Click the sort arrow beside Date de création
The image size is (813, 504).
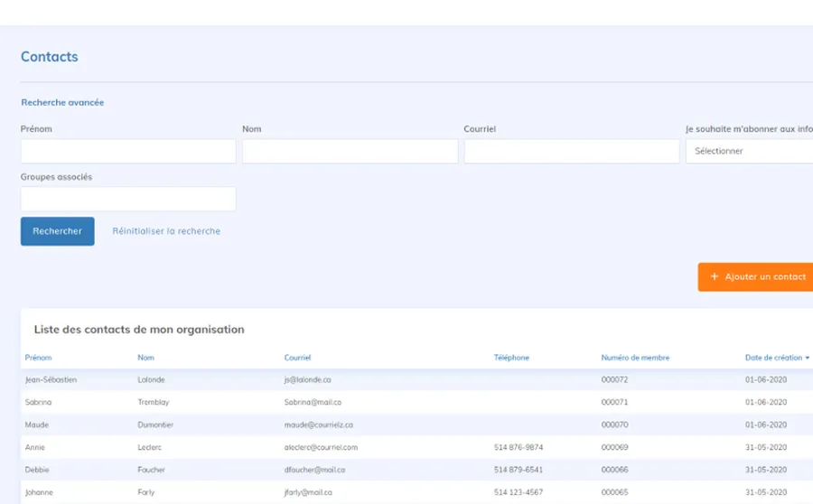coord(807,359)
